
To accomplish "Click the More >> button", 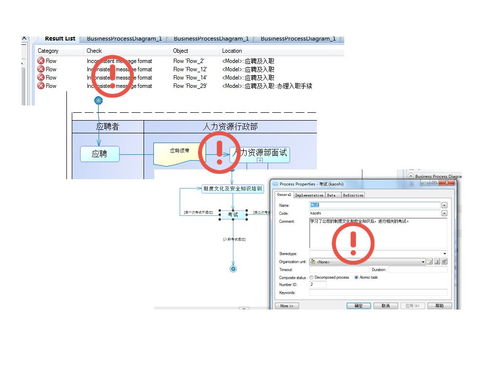I will 287,306.
